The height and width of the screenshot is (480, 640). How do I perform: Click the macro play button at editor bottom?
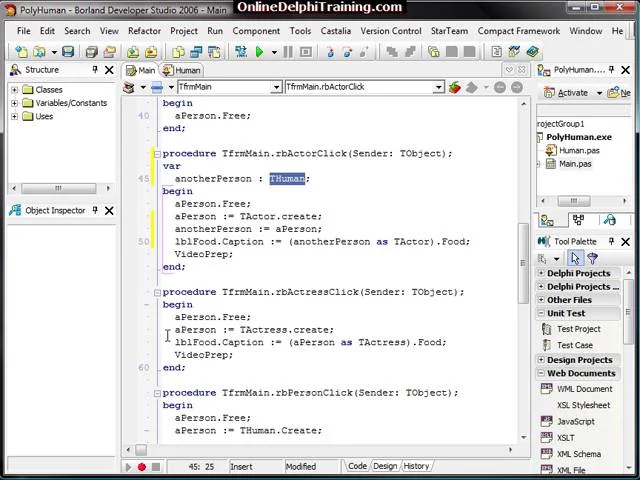click(x=128, y=467)
